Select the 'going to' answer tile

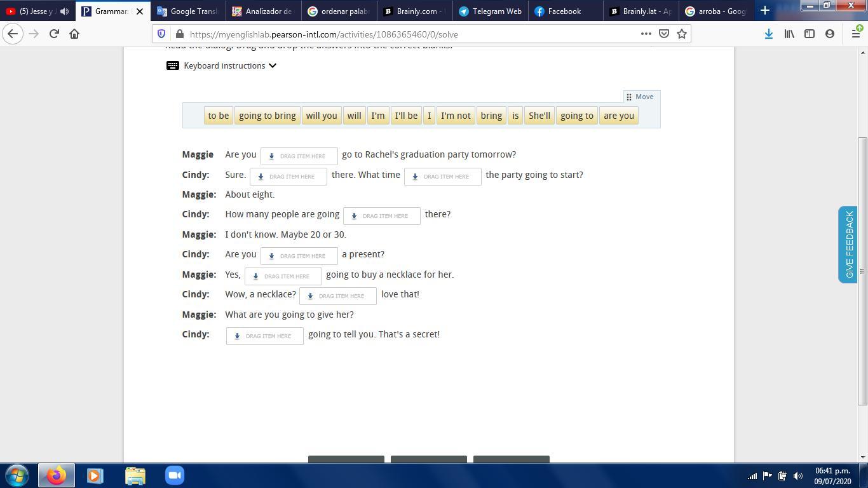coord(577,116)
